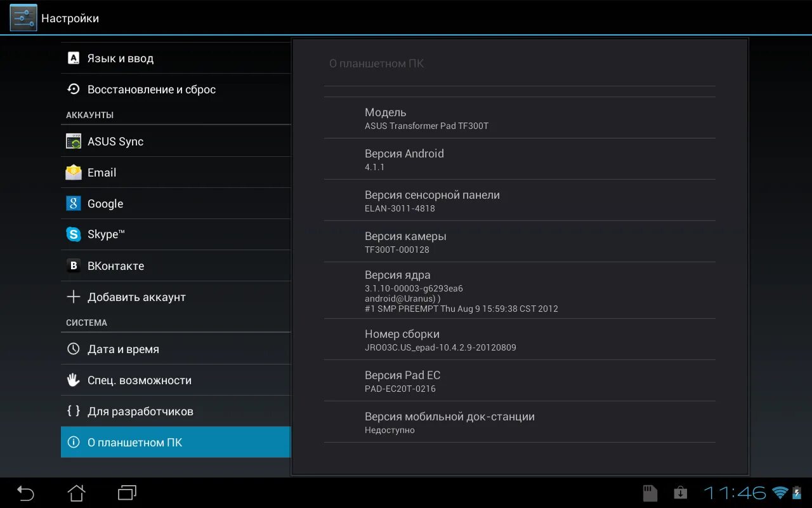Tap Добавить аккаунт

[x=176, y=297]
